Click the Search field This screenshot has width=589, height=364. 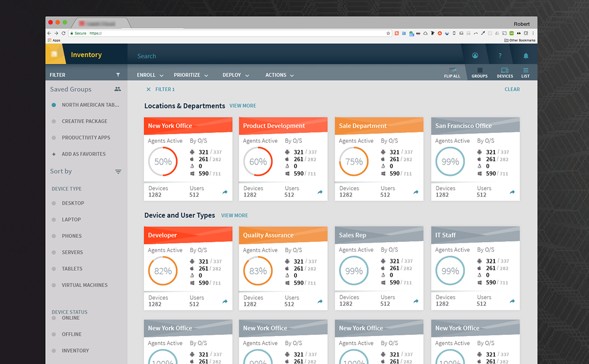click(x=294, y=56)
